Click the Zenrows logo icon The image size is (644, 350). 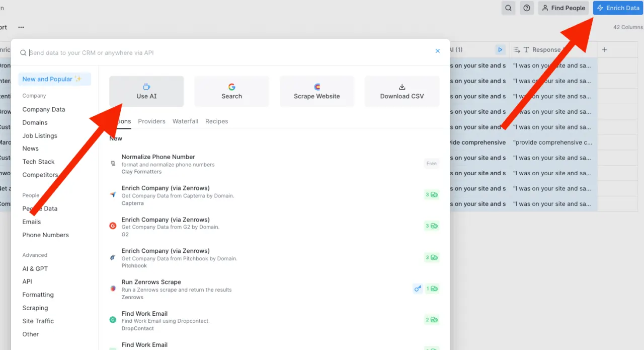pos(113,289)
